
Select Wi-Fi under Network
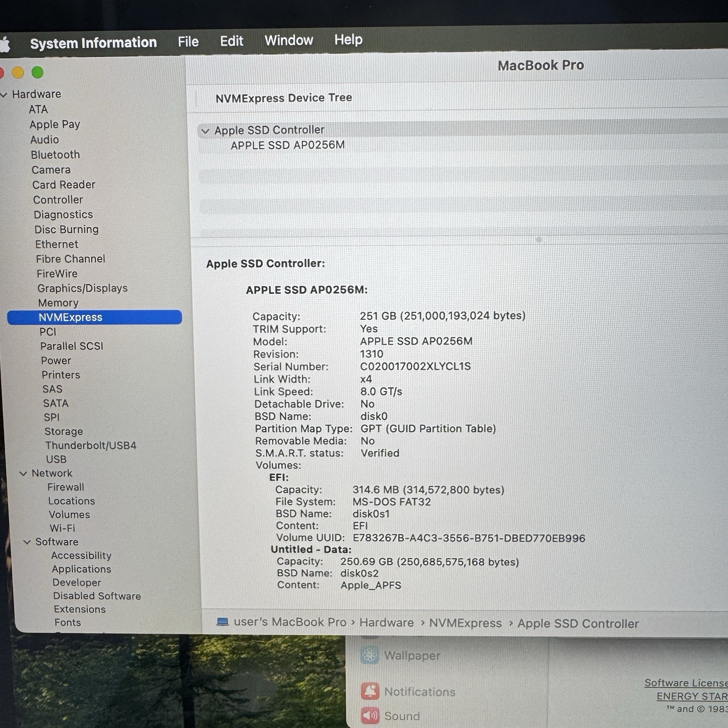pyautogui.click(x=62, y=528)
